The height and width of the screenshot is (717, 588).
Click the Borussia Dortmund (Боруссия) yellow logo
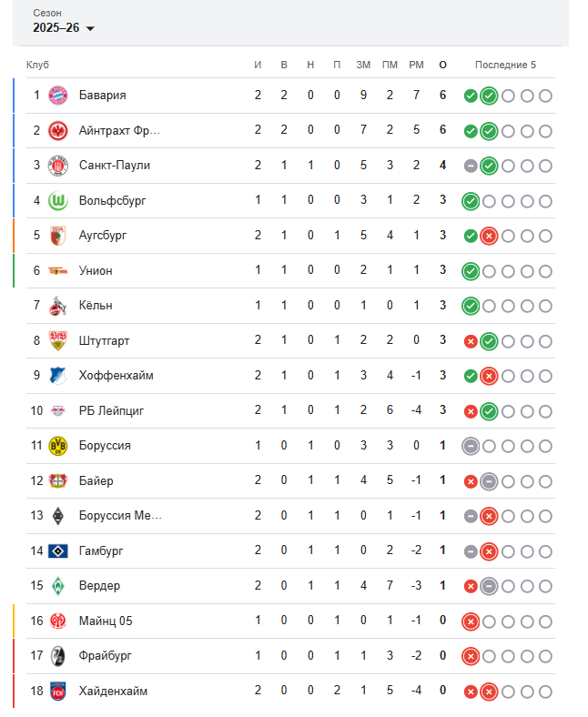click(58, 446)
